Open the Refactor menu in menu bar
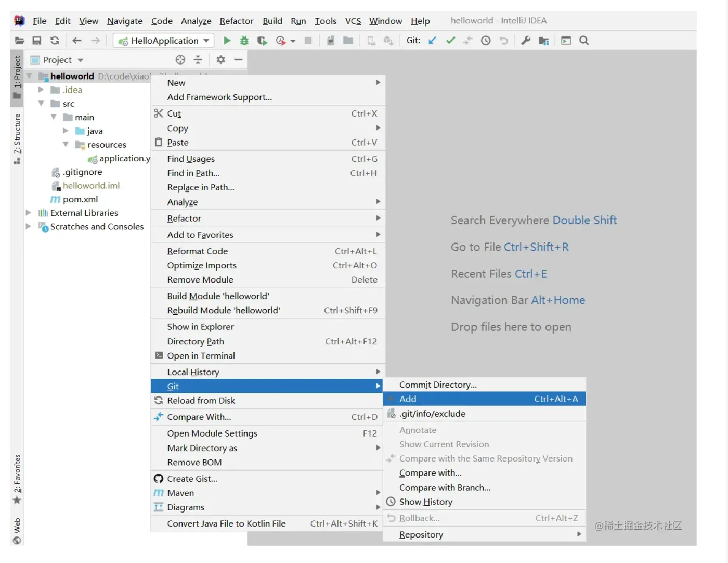The width and height of the screenshot is (728, 563). (x=237, y=21)
